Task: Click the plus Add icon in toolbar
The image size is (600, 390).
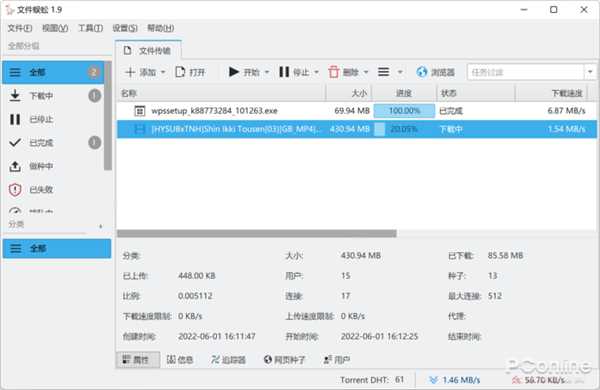Action: coord(130,72)
